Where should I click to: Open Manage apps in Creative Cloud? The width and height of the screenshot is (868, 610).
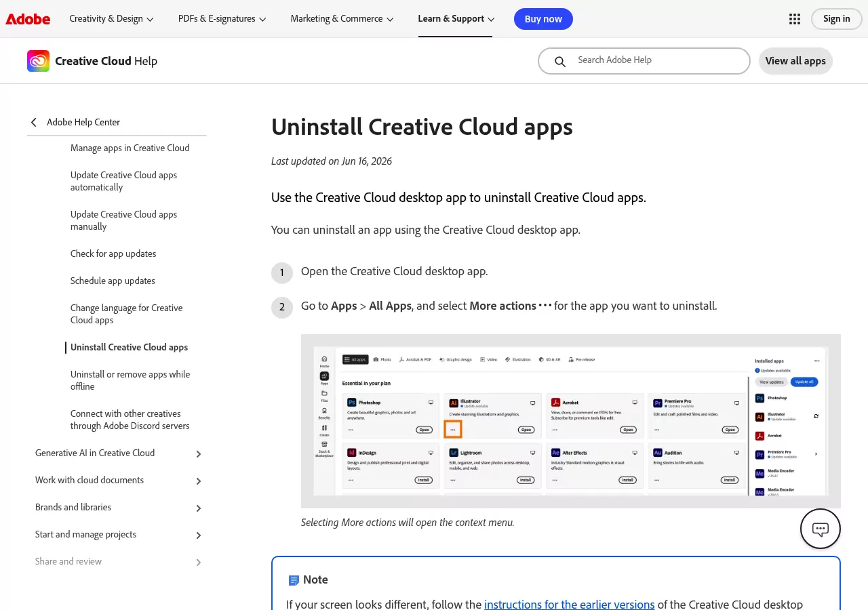point(130,148)
